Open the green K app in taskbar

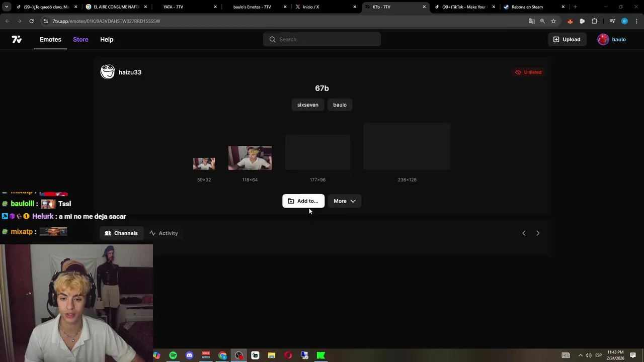320,355
